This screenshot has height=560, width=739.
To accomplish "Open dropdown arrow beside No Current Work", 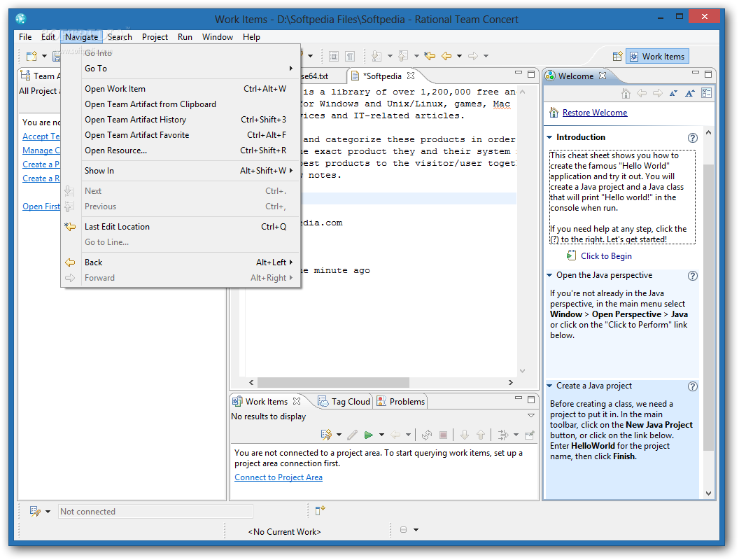I will (416, 530).
